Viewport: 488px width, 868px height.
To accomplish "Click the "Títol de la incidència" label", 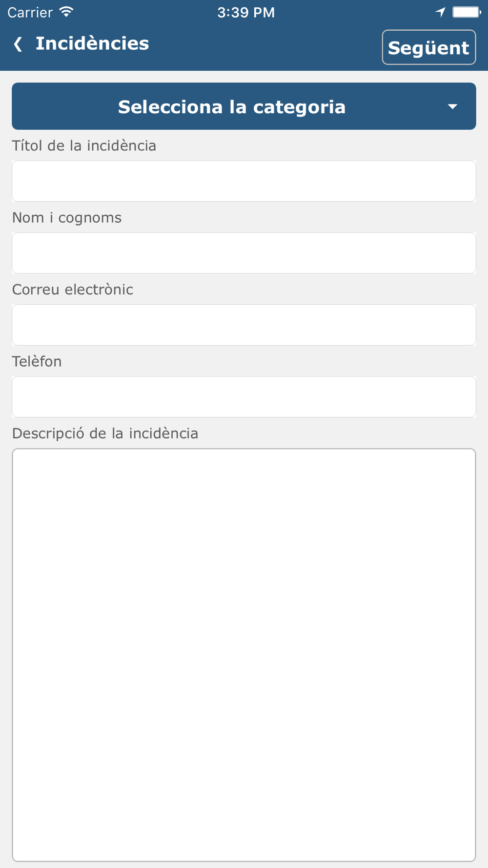I will (x=84, y=145).
